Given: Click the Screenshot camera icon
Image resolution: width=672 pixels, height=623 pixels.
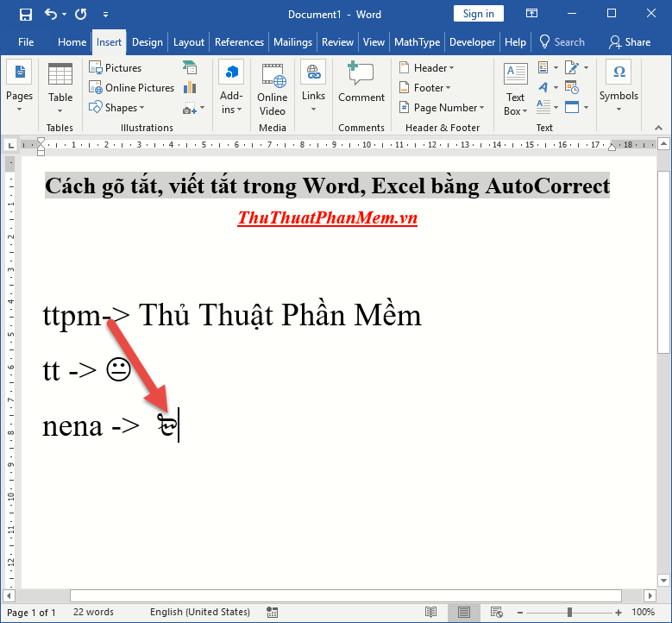Looking at the screenshot, I should (190, 108).
